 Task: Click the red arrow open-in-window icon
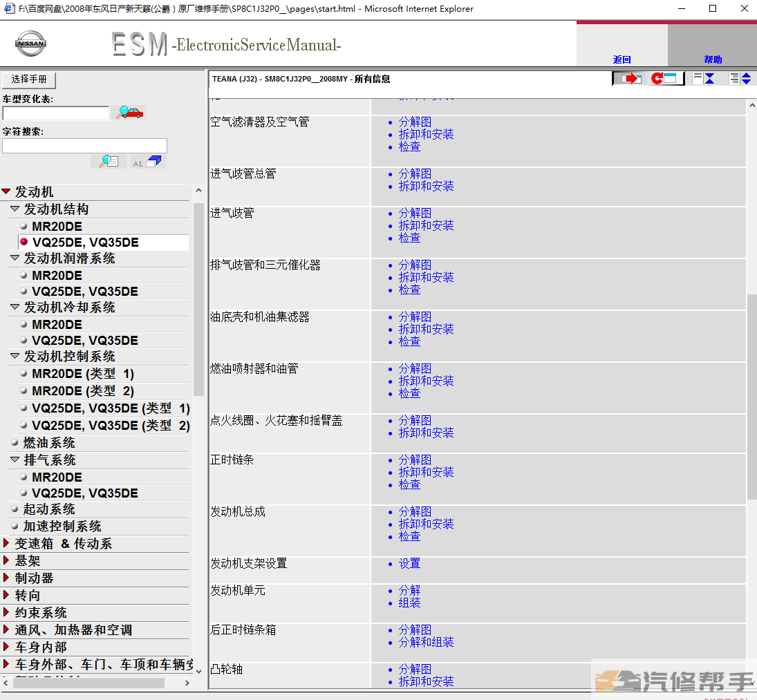pos(630,78)
